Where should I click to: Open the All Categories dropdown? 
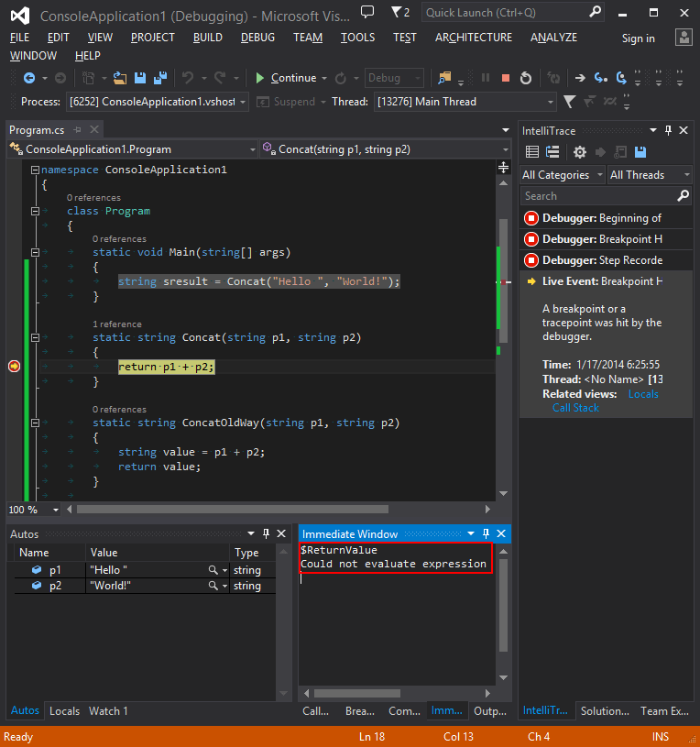pyautogui.click(x=563, y=175)
